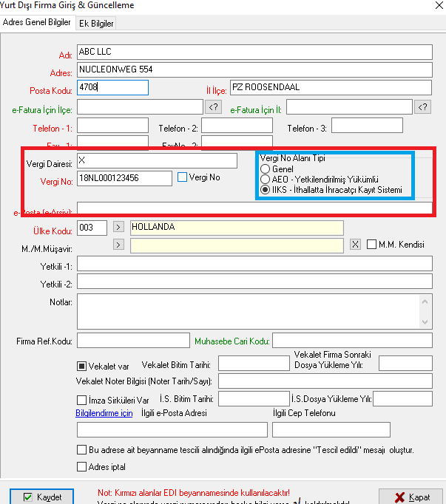The image size is (446, 504).
Task: Click the İ.S.Dosya Yükleme Yılı field
Action: (x=402, y=398)
